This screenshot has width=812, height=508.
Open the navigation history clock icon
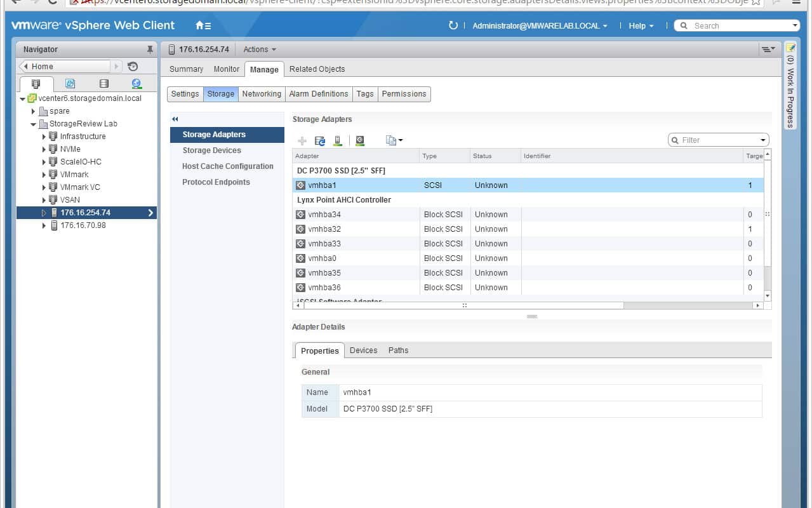click(133, 66)
